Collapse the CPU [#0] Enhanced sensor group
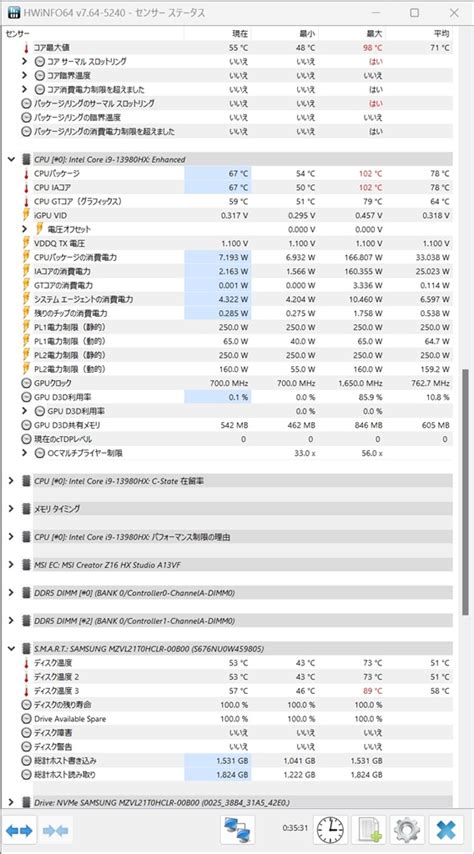The height and width of the screenshot is (854, 474). (11, 159)
